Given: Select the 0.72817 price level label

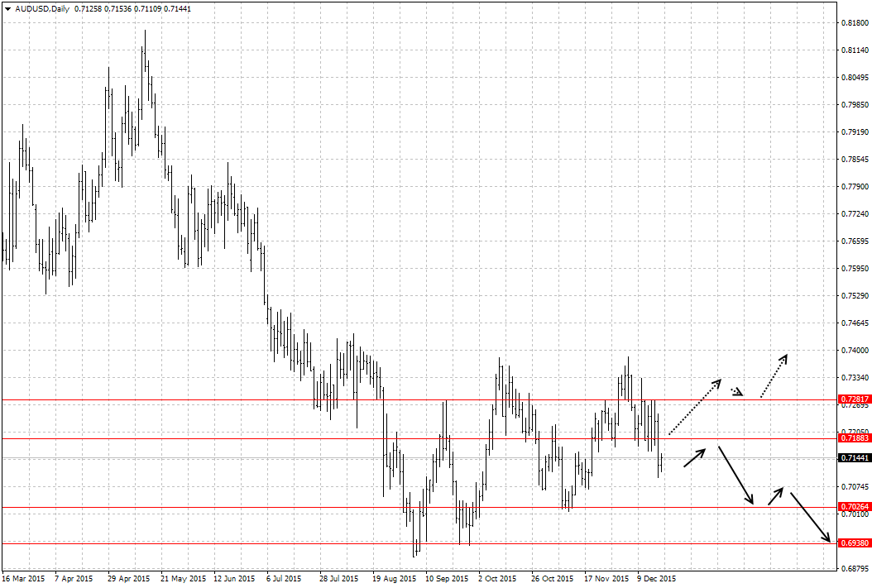Looking at the screenshot, I should pos(854,400).
